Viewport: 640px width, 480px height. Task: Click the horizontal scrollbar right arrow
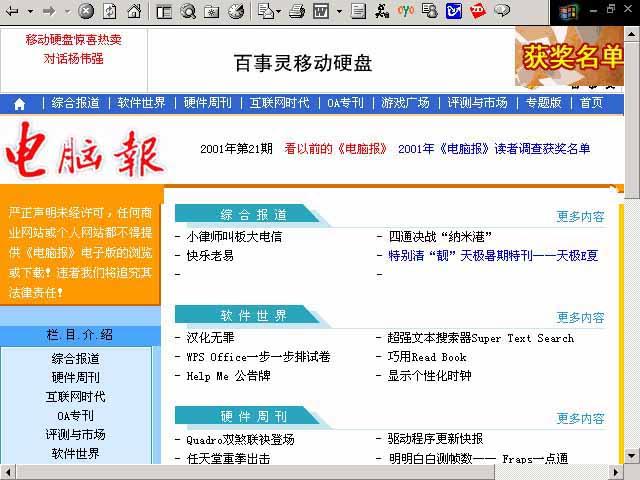pyautogui.click(x=616, y=472)
